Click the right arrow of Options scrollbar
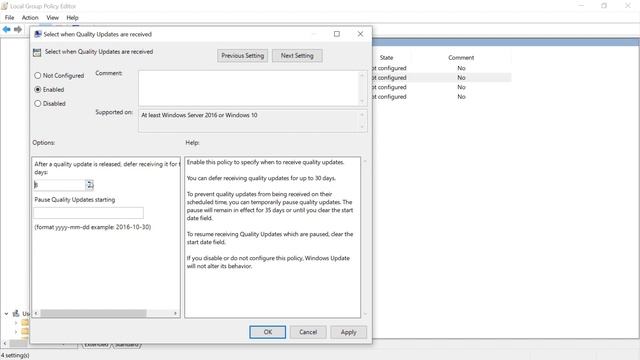 coord(175,313)
